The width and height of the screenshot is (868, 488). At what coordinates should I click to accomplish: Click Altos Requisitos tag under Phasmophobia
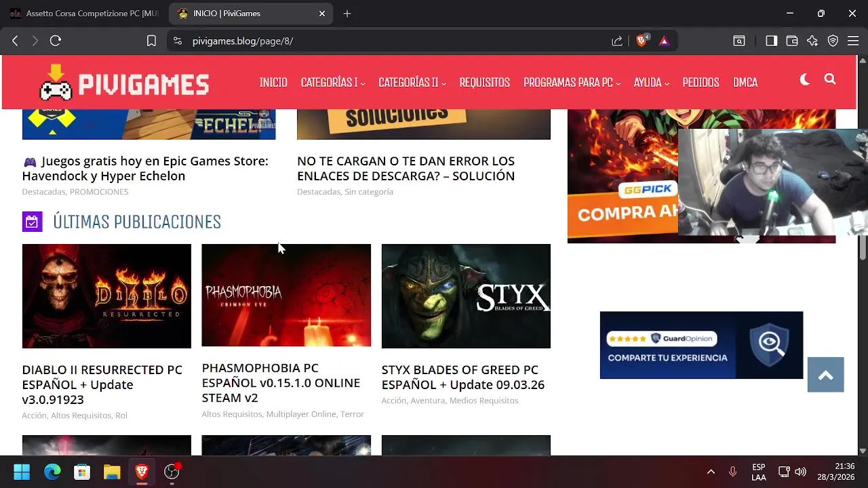231,414
